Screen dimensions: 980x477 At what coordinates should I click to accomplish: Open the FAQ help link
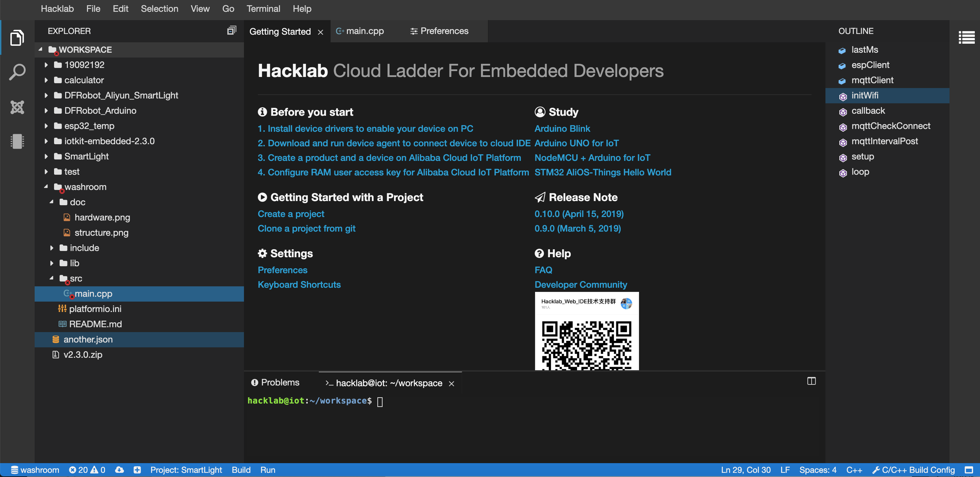point(543,270)
